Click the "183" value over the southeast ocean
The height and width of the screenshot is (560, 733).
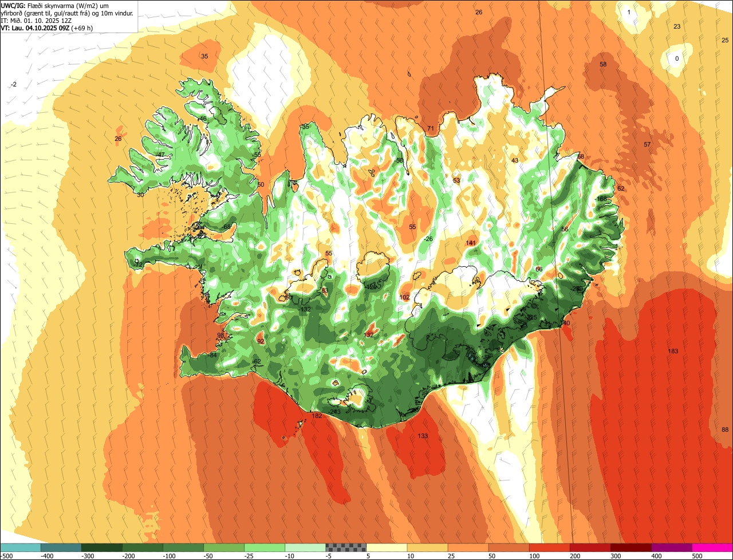tap(673, 350)
